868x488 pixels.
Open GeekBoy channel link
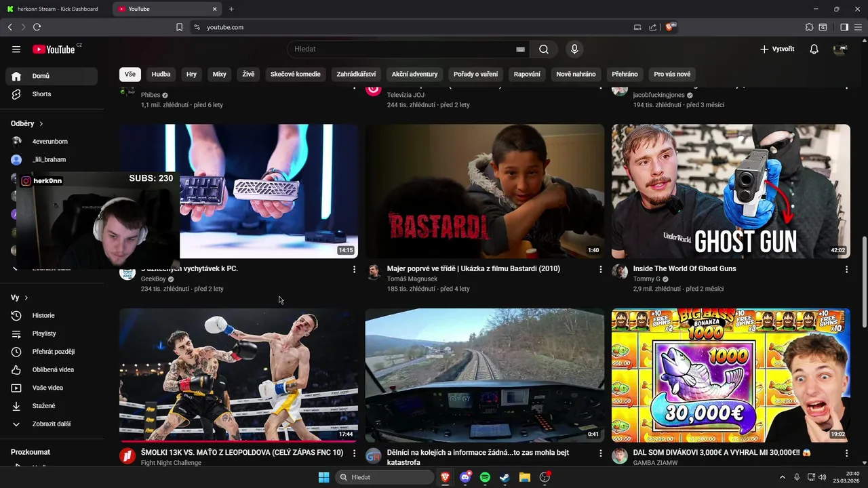[153, 279]
